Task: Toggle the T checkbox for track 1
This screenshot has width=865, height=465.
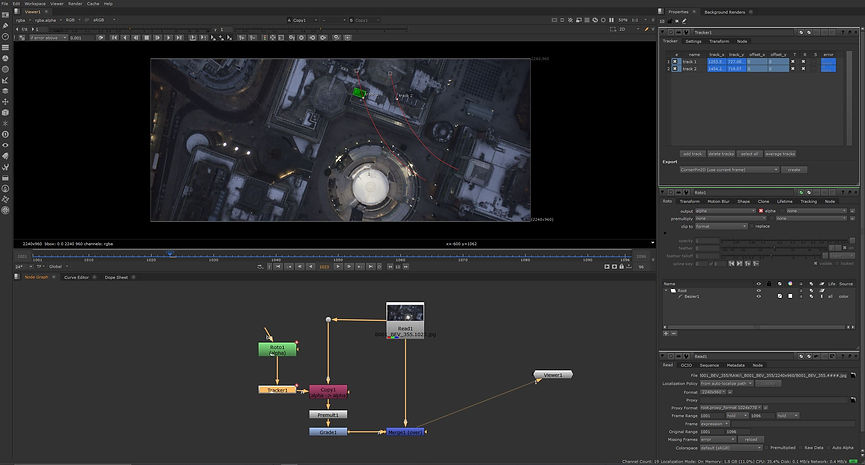Action: tap(793, 62)
